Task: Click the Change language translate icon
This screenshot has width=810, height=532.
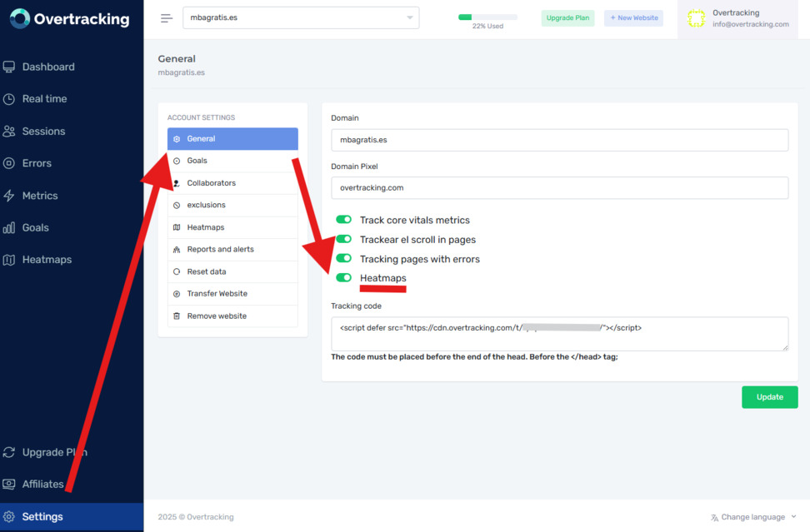Action: tap(714, 518)
